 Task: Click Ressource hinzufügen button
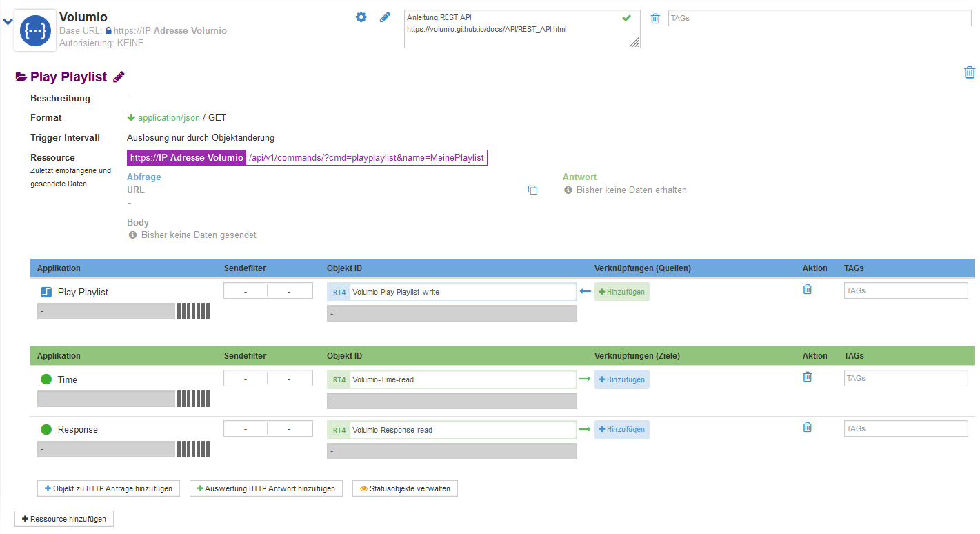tap(64, 519)
